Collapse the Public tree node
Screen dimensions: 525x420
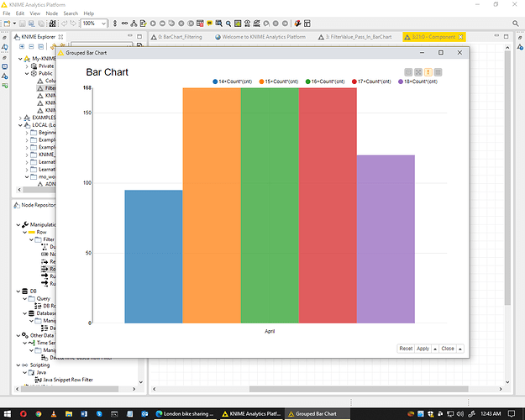click(27, 74)
